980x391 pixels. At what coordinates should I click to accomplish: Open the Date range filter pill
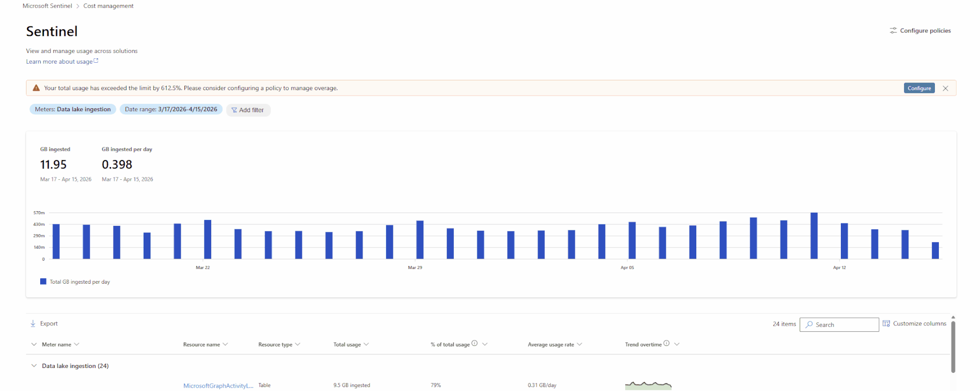click(x=171, y=109)
